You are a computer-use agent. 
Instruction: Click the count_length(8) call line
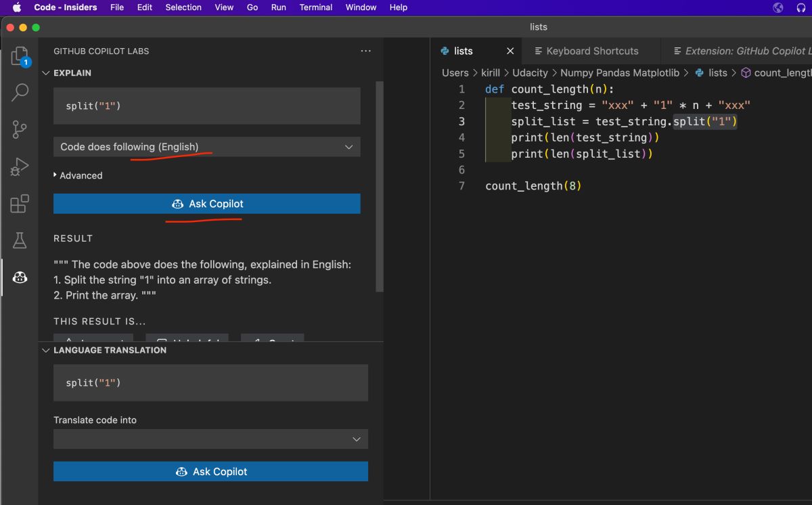click(x=533, y=185)
